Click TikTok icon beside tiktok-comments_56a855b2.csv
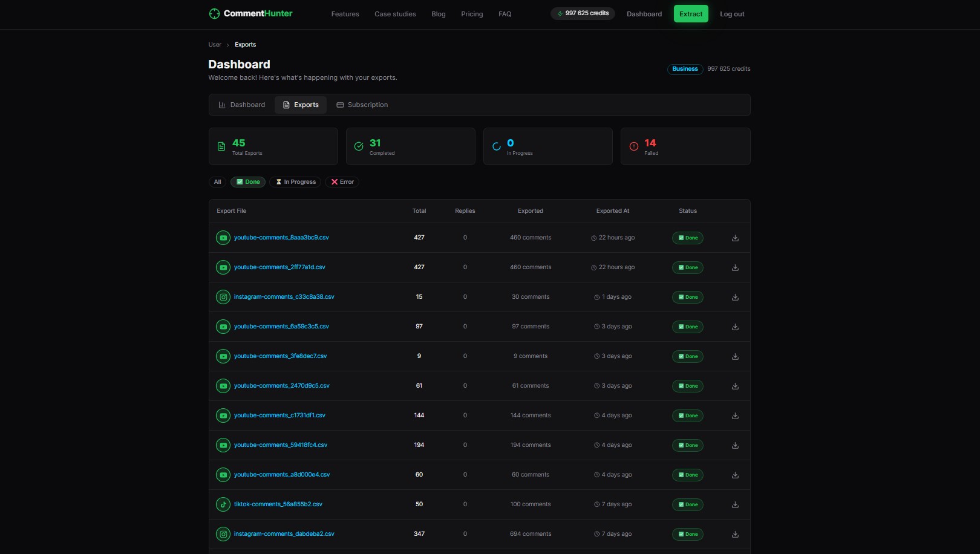This screenshot has width=980, height=554. click(223, 504)
